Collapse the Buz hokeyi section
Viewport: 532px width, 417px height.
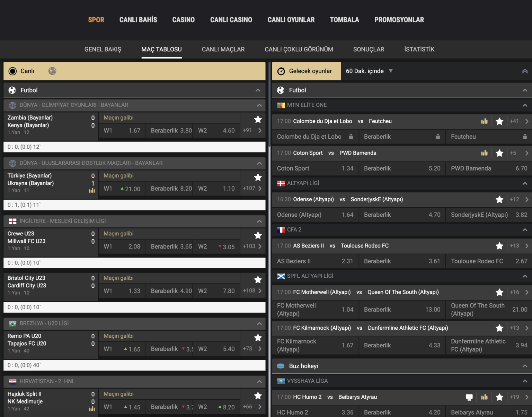pyautogui.click(x=525, y=366)
